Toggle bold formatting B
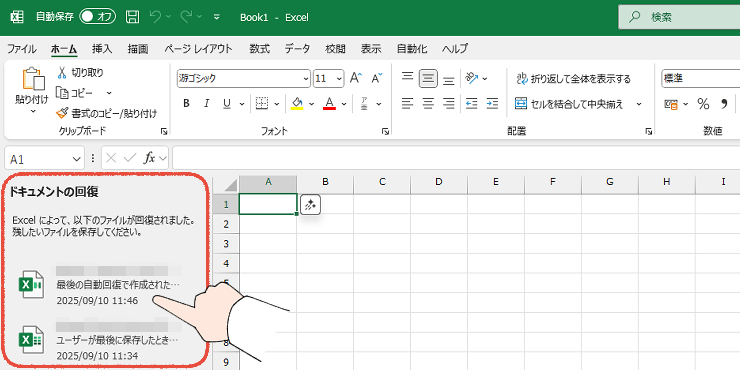Image resolution: width=740 pixels, height=370 pixels. (186, 103)
